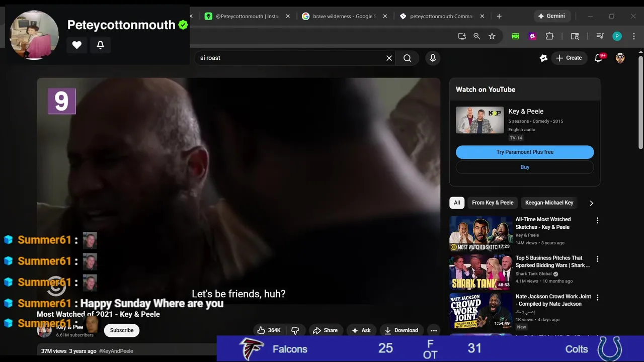Close the brave wilderness Google tab
Image resolution: width=644 pixels, height=362 pixels.
click(385, 16)
